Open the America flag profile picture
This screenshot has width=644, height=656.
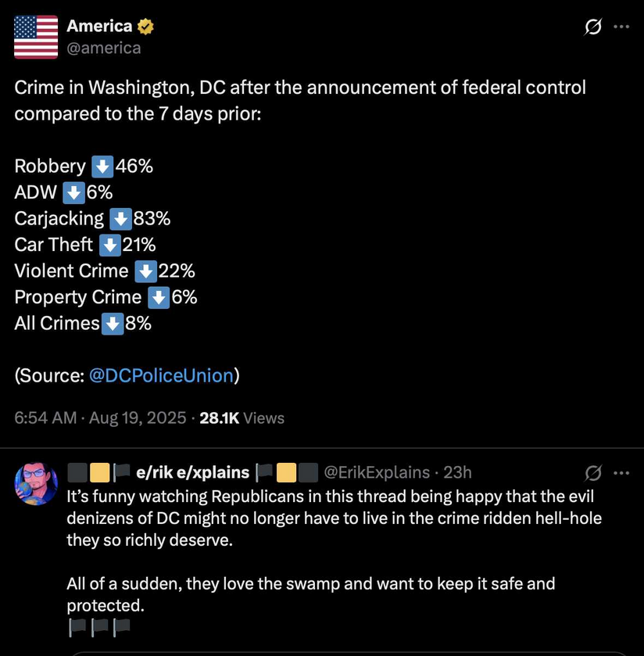coord(36,37)
